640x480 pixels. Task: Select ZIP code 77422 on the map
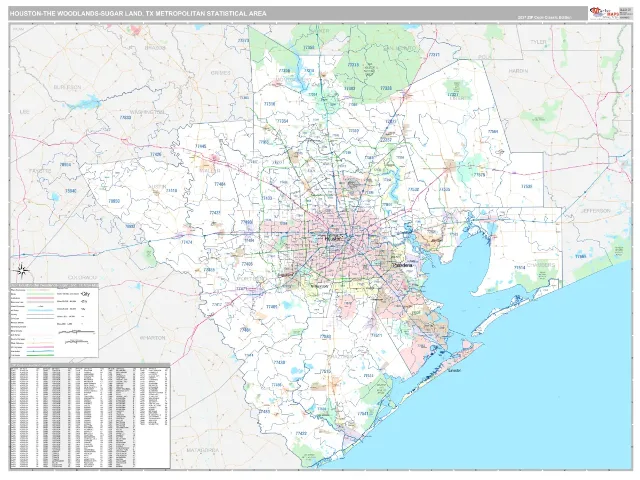pos(301,433)
